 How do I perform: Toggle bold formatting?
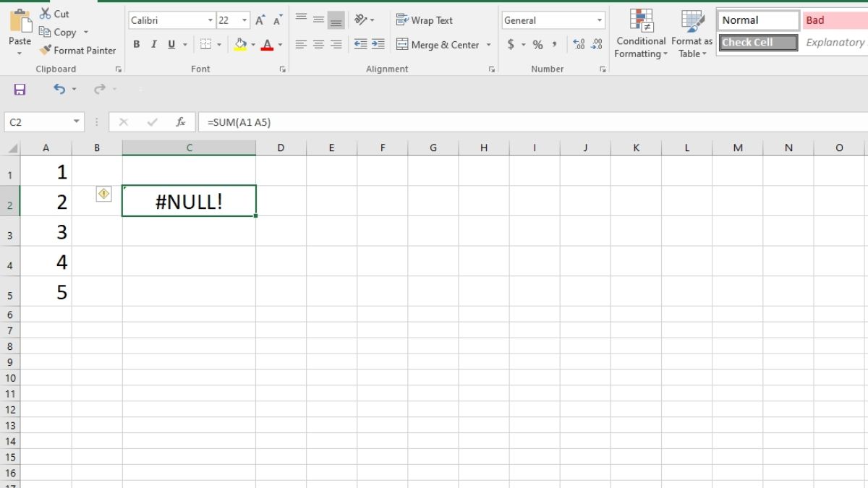[x=136, y=44]
